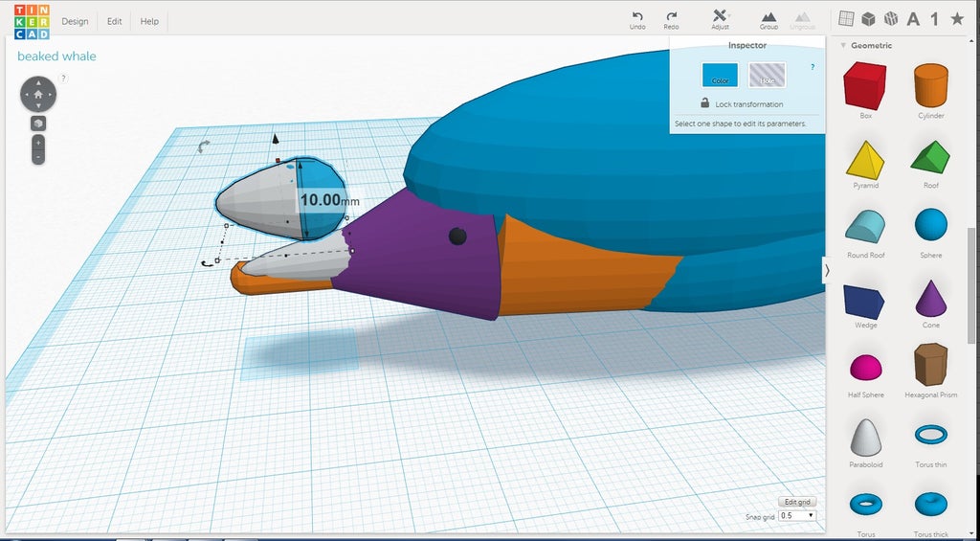Pick the green Roof shape
The image size is (980, 541).
coord(930,157)
